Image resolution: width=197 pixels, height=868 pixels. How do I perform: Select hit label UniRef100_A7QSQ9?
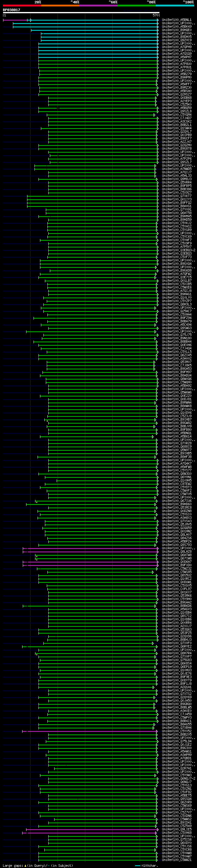coord(176,54)
